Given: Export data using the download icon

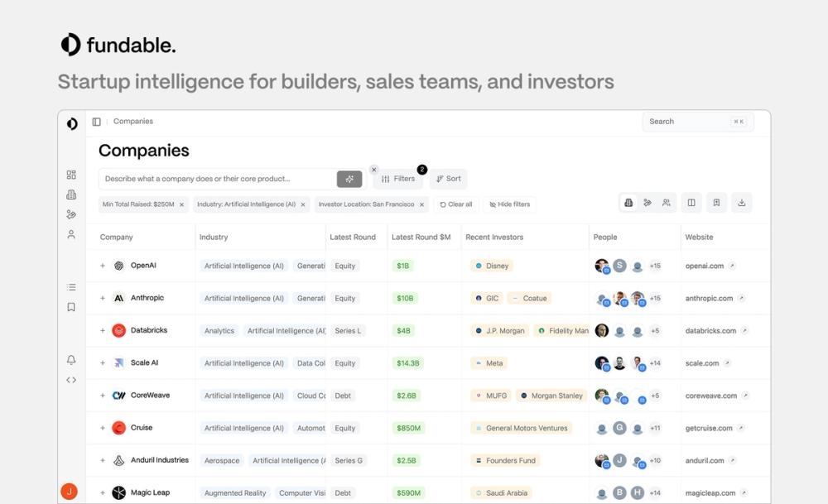Looking at the screenshot, I should click(742, 203).
